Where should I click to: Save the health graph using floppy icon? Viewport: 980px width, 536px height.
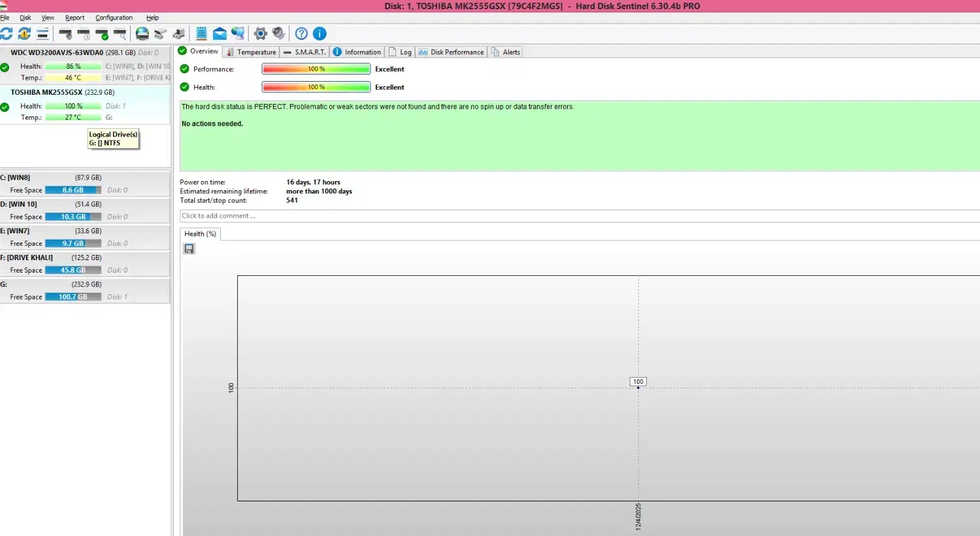point(189,248)
